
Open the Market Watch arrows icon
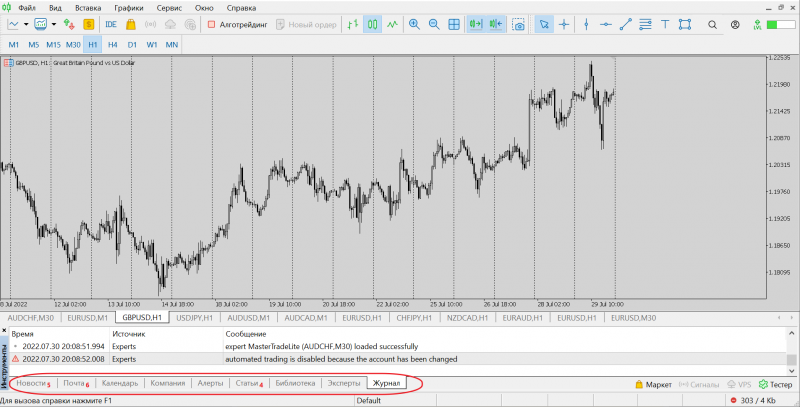pos(69,24)
